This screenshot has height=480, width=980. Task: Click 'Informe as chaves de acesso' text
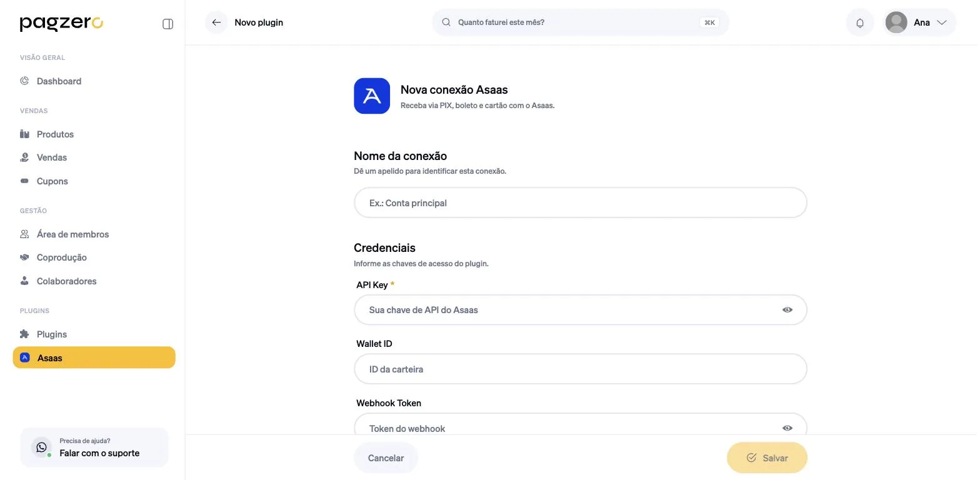(x=421, y=264)
